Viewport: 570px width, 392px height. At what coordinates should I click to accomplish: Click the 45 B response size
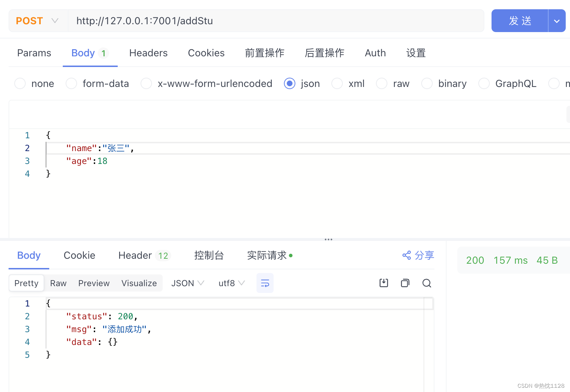click(547, 260)
